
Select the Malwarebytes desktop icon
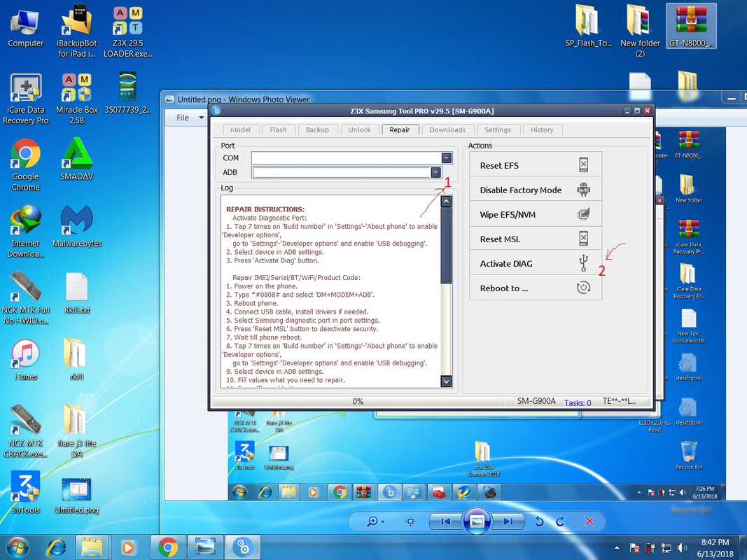pos(77,227)
